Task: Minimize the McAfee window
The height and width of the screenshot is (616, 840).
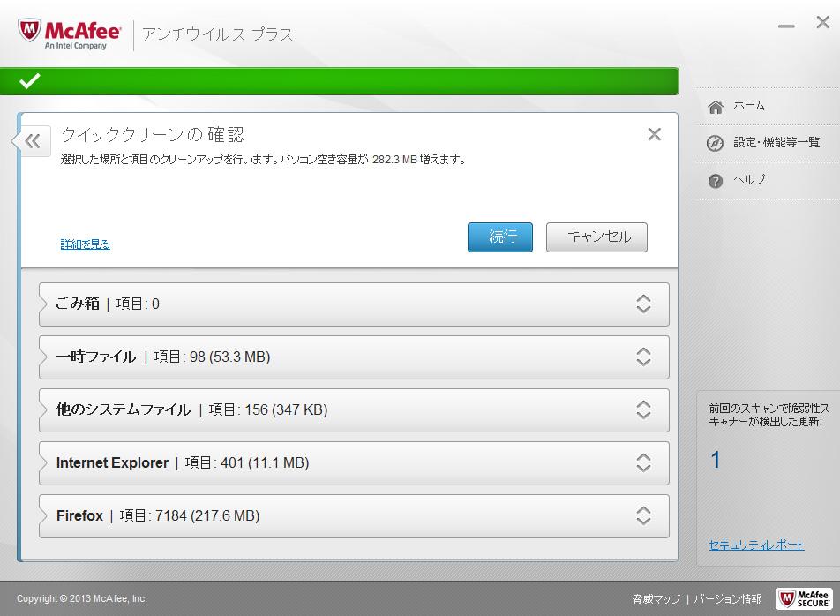Action: (786, 26)
